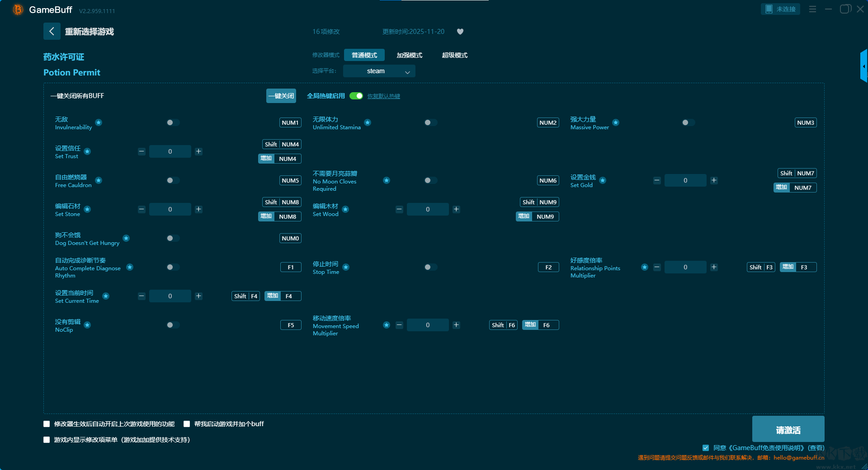Click the NUM1 hotkey for Invulnerability
The height and width of the screenshot is (470, 868).
point(290,122)
